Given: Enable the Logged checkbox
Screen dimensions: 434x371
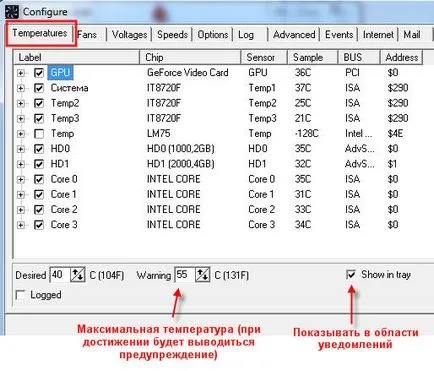Looking at the screenshot, I should point(21,295).
